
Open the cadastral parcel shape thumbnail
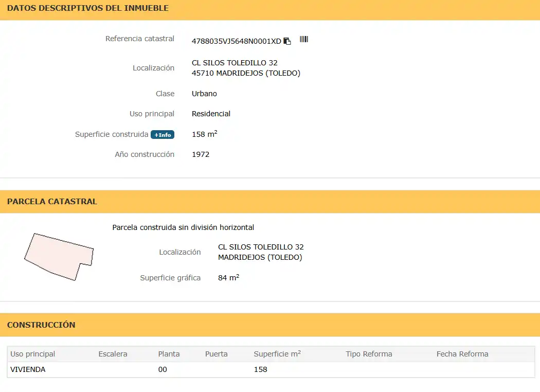(x=59, y=257)
